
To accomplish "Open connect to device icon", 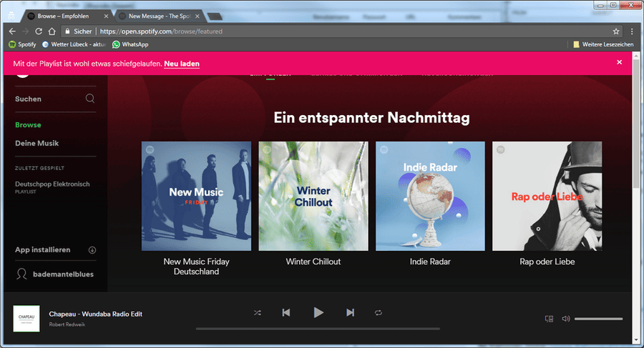I will 549,319.
